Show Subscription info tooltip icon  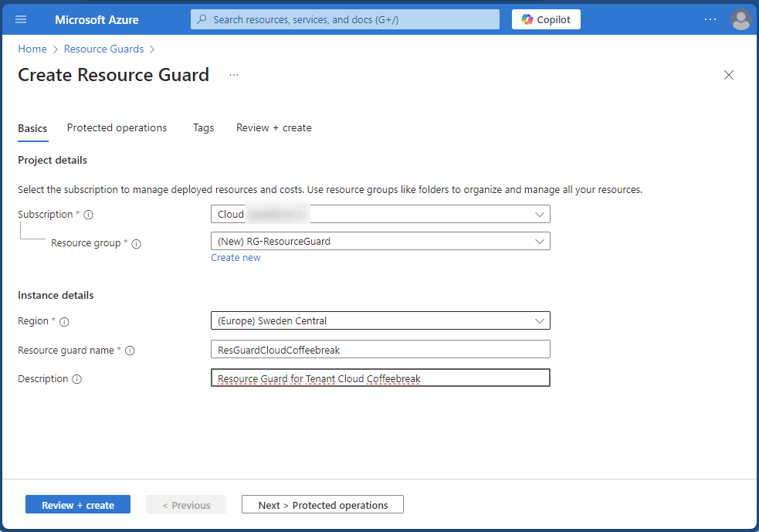[x=88, y=215]
